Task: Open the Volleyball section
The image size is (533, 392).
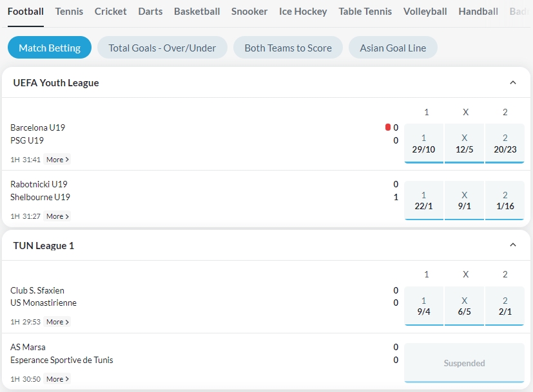Action: tap(425, 11)
